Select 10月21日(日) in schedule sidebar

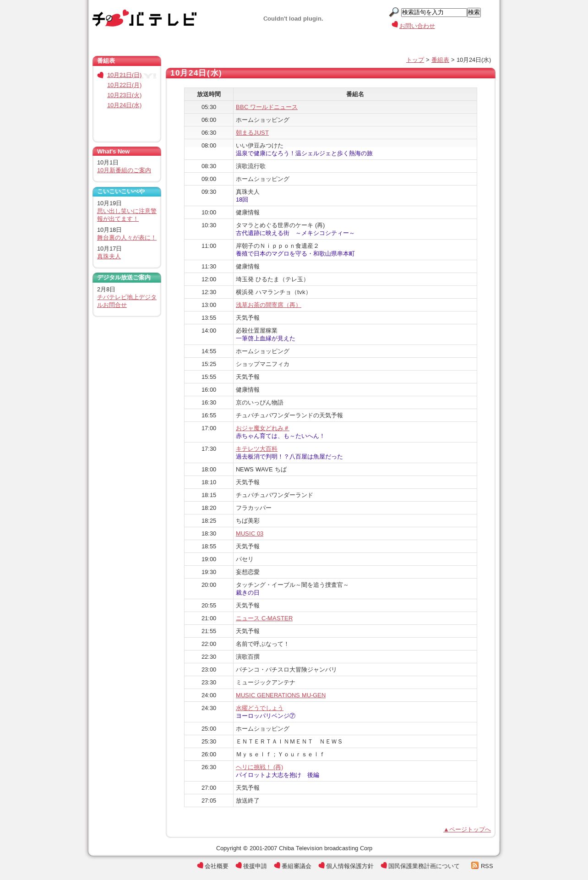tap(124, 75)
